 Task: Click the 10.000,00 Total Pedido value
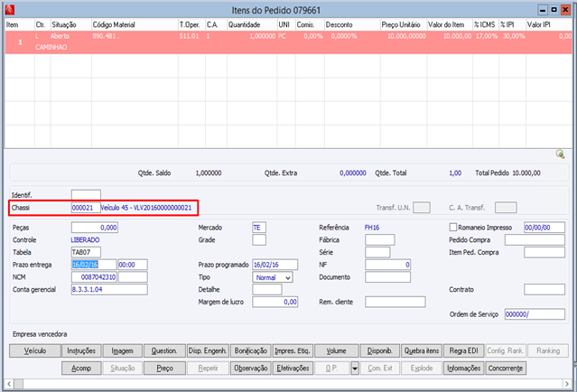(x=526, y=173)
